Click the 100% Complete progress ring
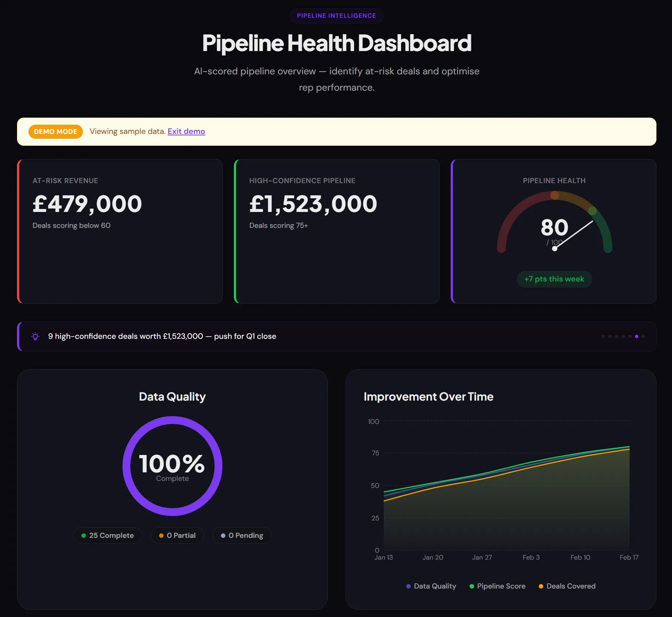The width and height of the screenshot is (672, 617). point(172,466)
